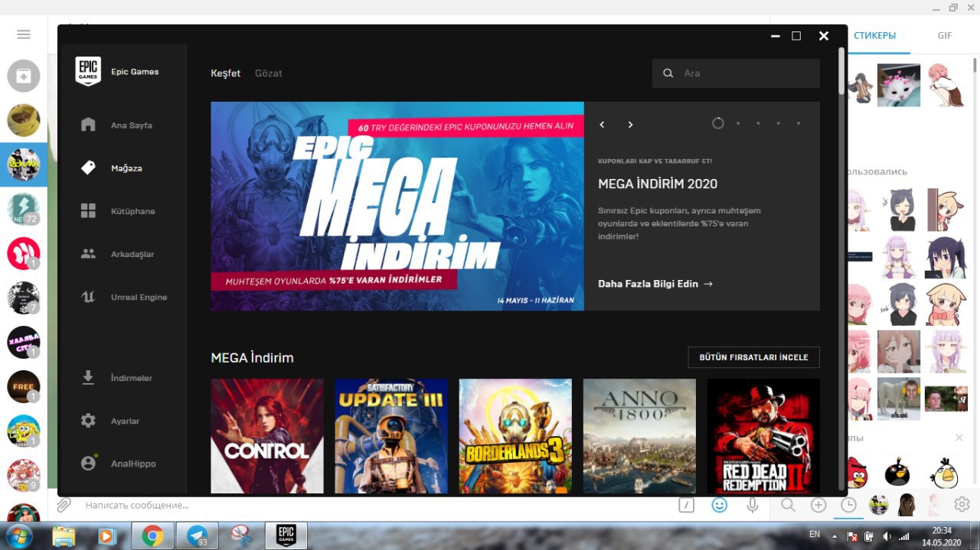This screenshot has width=980, height=550.
Task: Open Chrome from taskbar
Action: [x=152, y=535]
